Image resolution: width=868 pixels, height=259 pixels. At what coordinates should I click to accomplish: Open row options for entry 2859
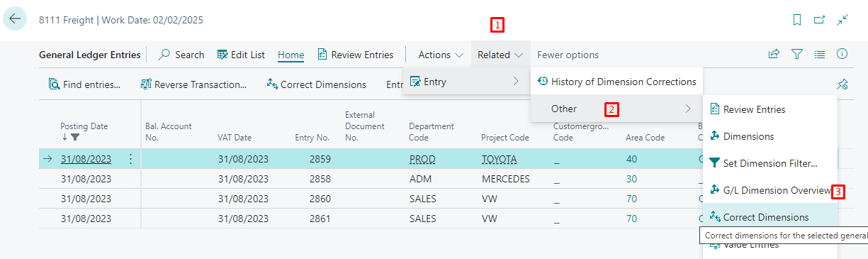click(130, 159)
